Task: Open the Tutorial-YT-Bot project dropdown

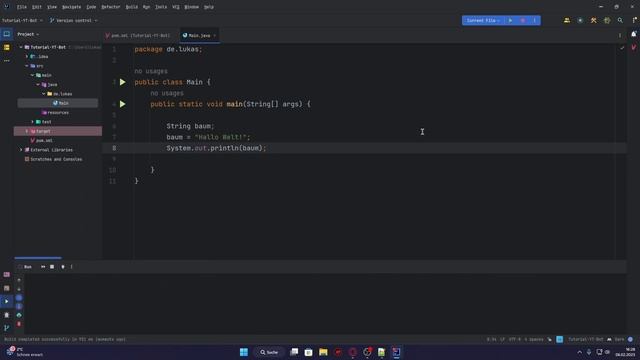Action: (x=22, y=20)
